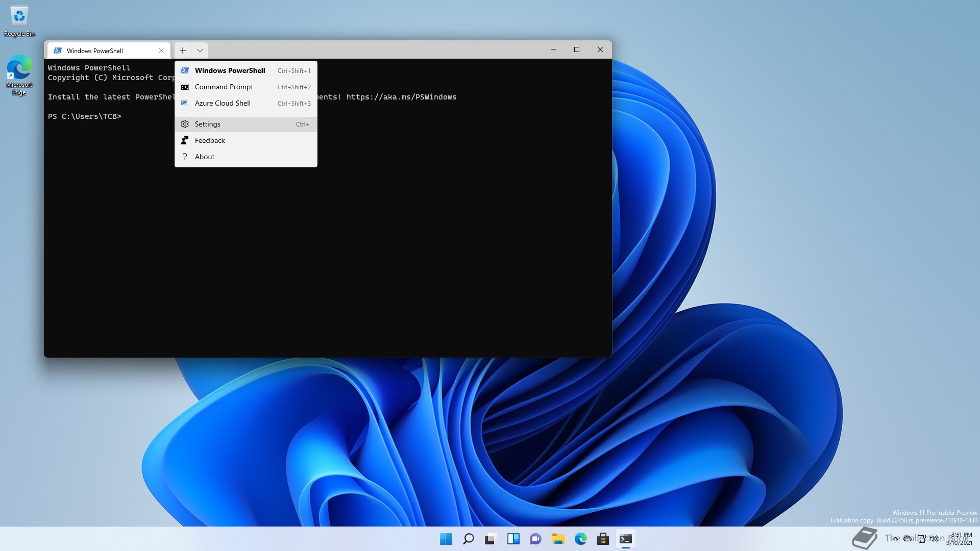Click the Windows Terminal taskbar icon
The height and width of the screenshot is (551, 980).
pos(625,539)
